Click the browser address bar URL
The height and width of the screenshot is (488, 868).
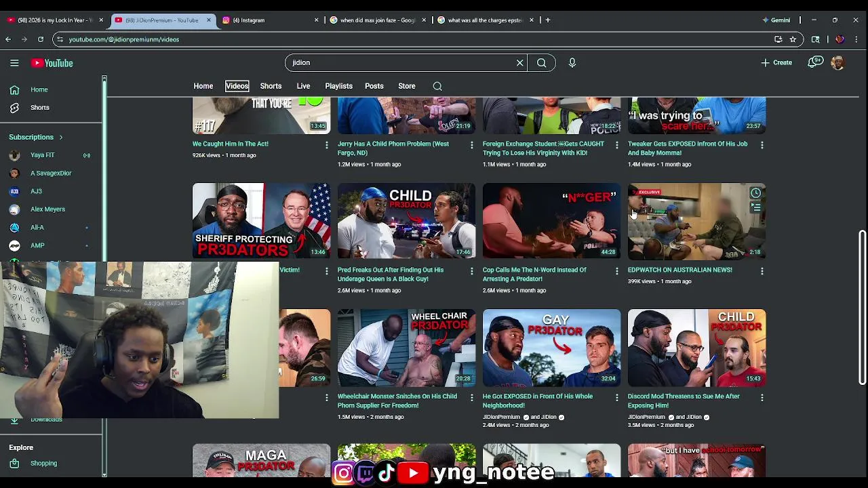click(124, 39)
